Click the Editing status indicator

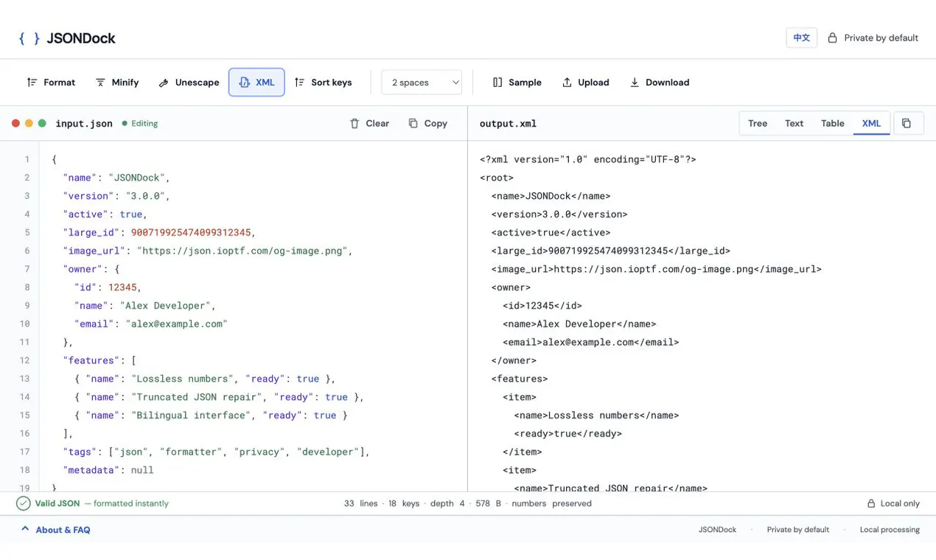tap(140, 124)
